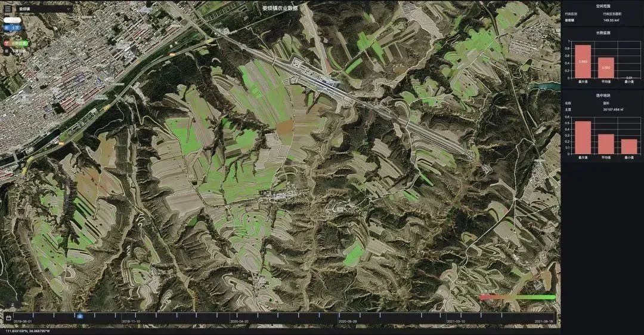Open the hamburger menu icon

coord(8,9)
